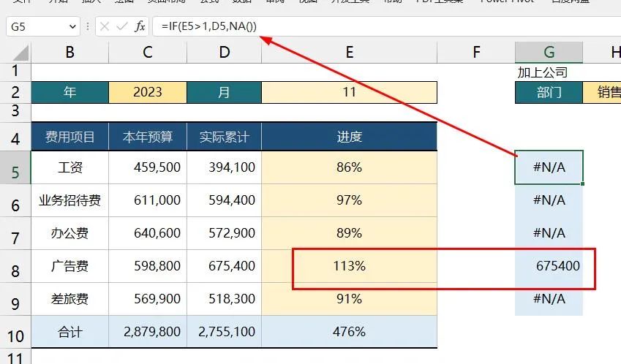This screenshot has width=621, height=364.
Task: Select the actual cell 594,400
Action: 224,200
